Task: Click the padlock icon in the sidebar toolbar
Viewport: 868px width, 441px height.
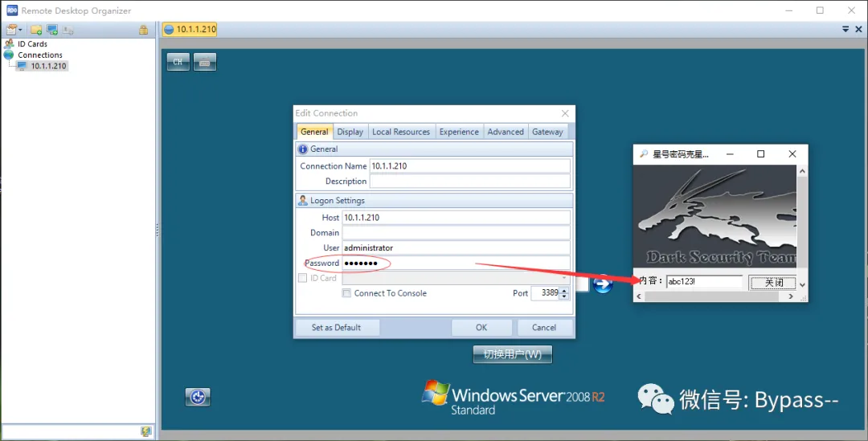Action: pos(143,30)
